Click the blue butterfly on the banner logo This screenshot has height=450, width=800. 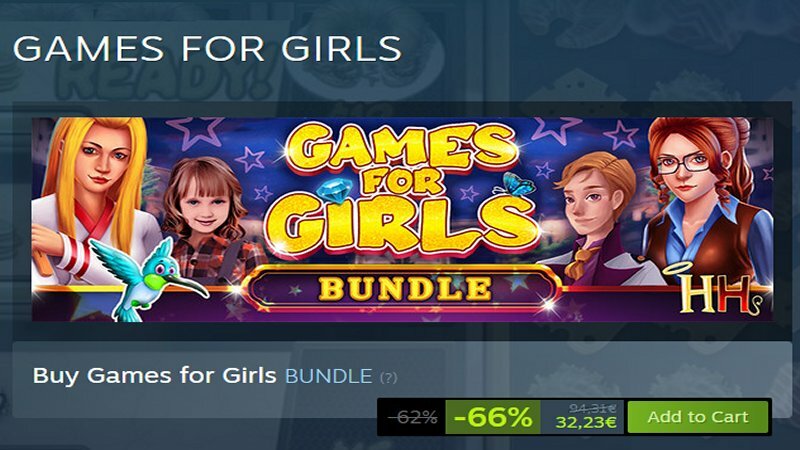pos(516,184)
